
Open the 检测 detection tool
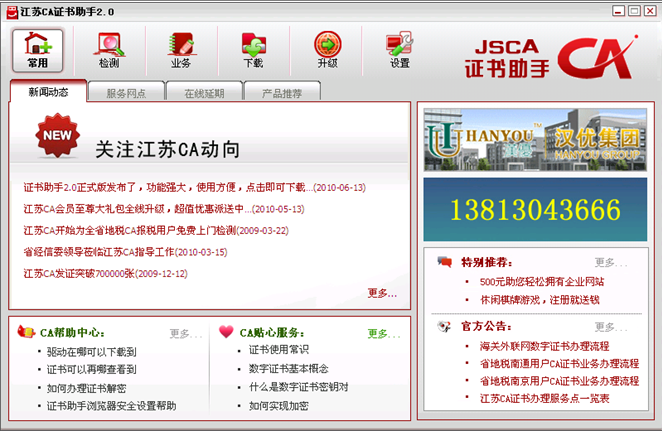pyautogui.click(x=109, y=51)
